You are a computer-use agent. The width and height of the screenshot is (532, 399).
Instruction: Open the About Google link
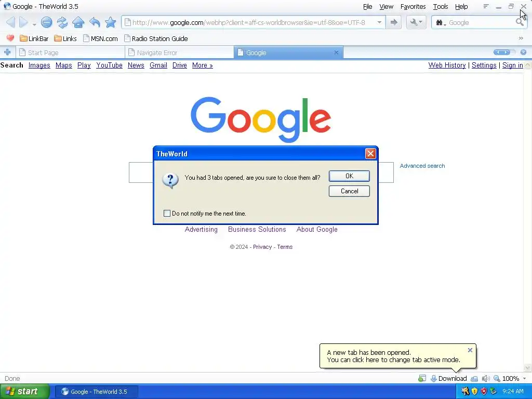coord(317,229)
